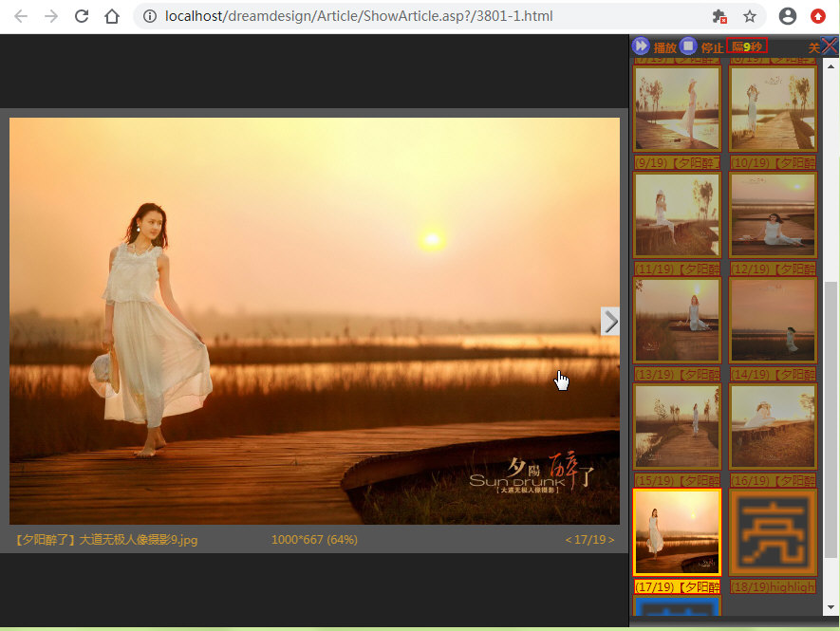Image resolution: width=840 pixels, height=631 pixels.
Task: Open thumbnail above the (10/19) label
Action: [773, 109]
